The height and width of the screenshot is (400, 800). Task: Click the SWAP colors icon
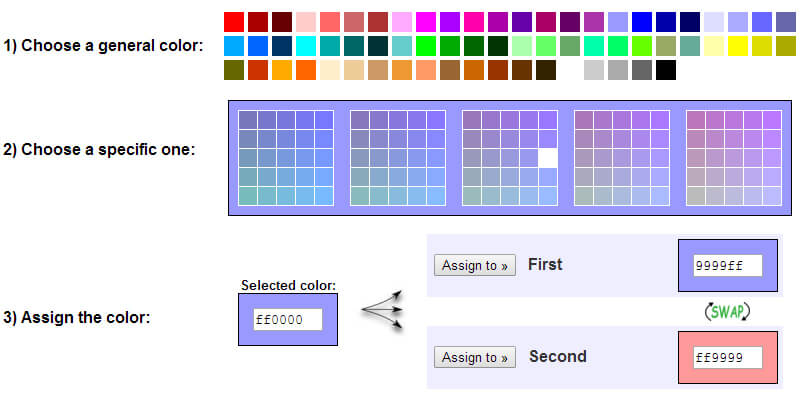click(727, 312)
